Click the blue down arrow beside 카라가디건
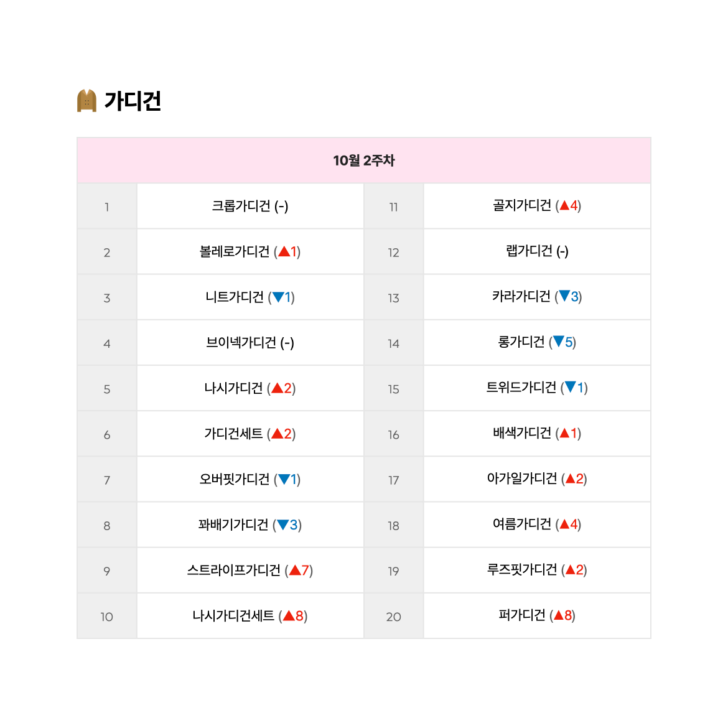The height and width of the screenshot is (728, 728). pos(564,296)
